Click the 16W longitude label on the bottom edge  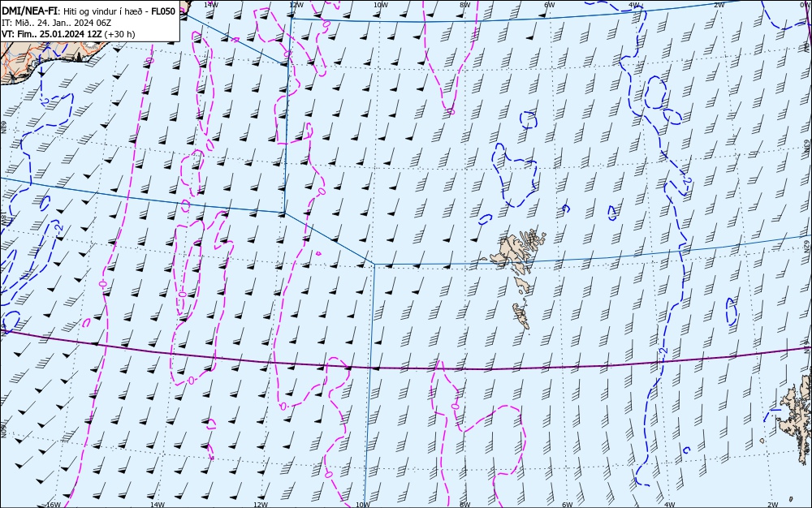[x=54, y=505]
